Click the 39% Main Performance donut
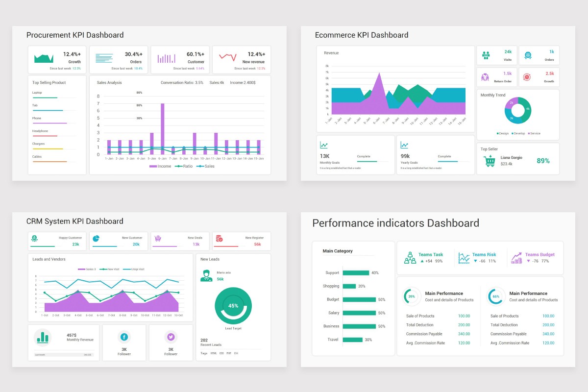This screenshot has height=392, width=588. coord(412,296)
